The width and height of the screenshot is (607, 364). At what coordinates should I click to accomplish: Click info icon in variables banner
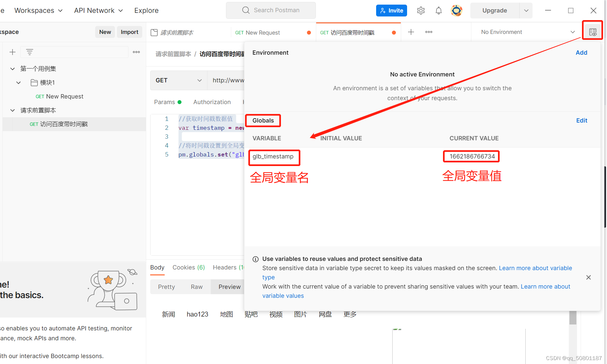255,259
